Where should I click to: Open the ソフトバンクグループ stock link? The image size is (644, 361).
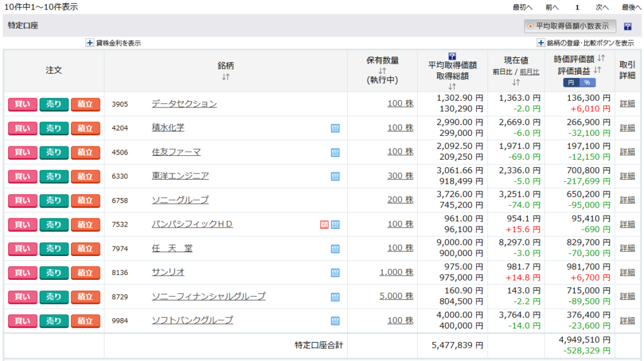192,320
